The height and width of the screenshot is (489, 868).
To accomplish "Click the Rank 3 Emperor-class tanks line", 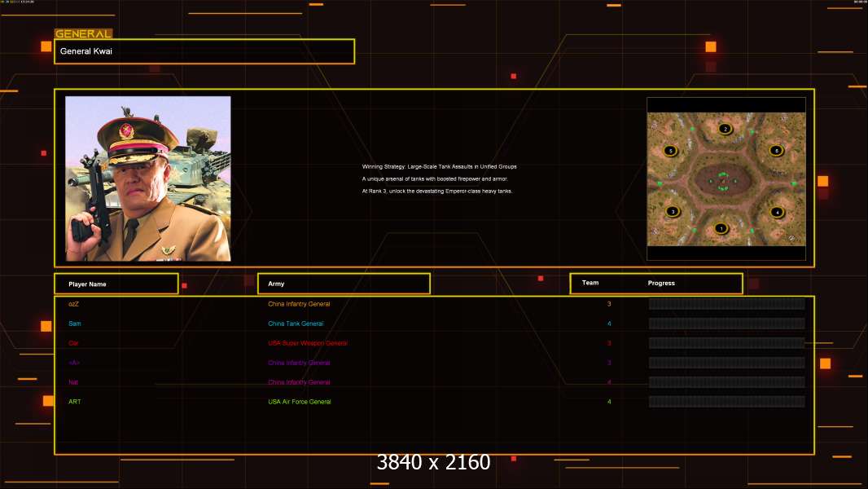I will click(x=436, y=191).
